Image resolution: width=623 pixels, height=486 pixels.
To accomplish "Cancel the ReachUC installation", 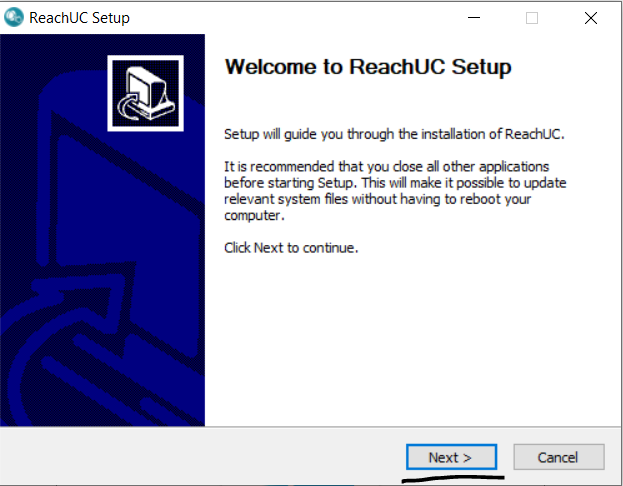I will tap(558, 457).
